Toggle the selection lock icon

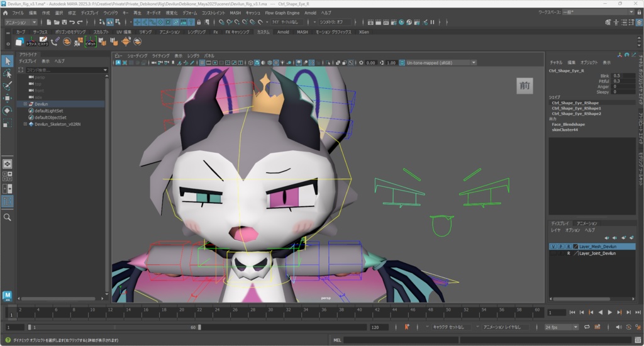click(x=199, y=22)
